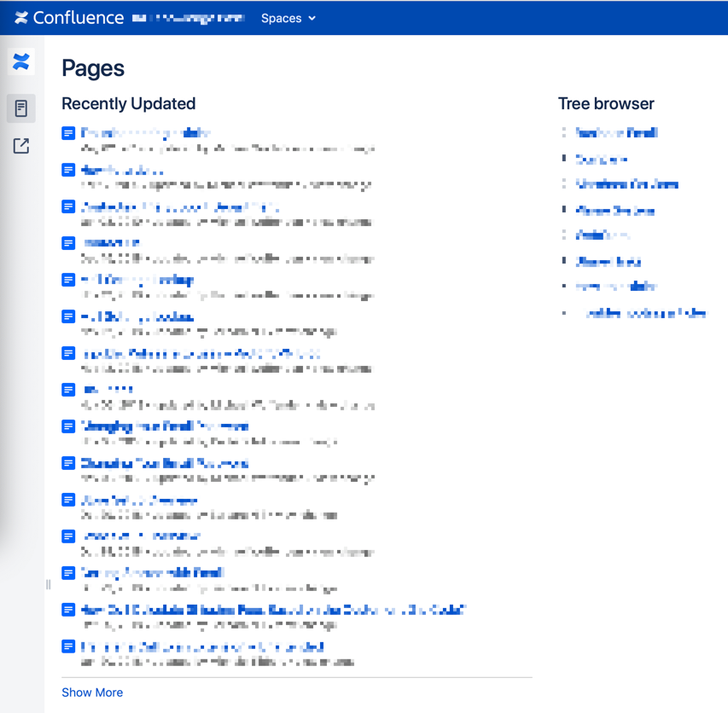Click the space logo icon in sidebar

point(21,61)
